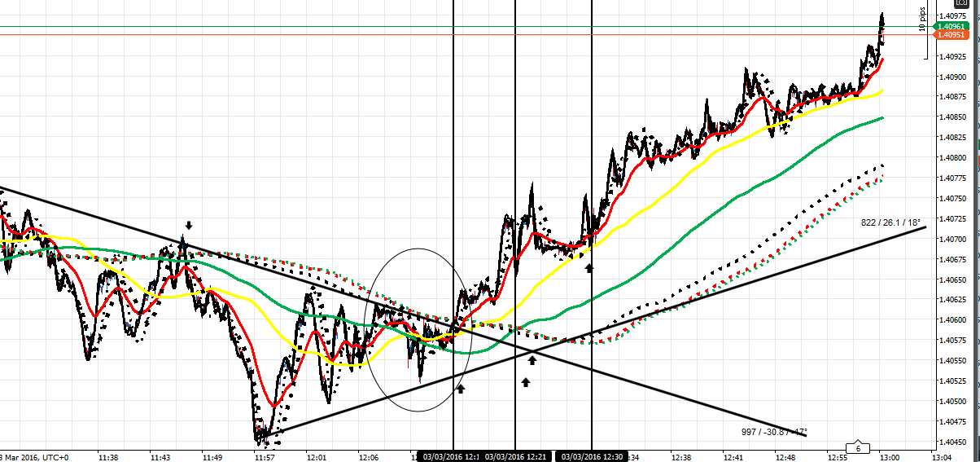The image size is (980, 462).
Task: Click the 13:04 time axis label
Action: (942, 457)
